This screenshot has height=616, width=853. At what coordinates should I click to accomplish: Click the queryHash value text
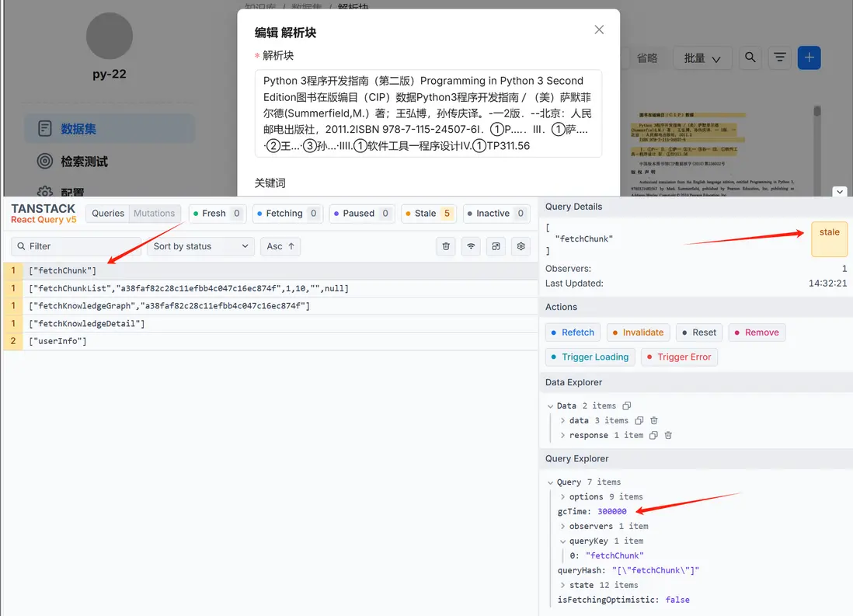tap(656, 570)
